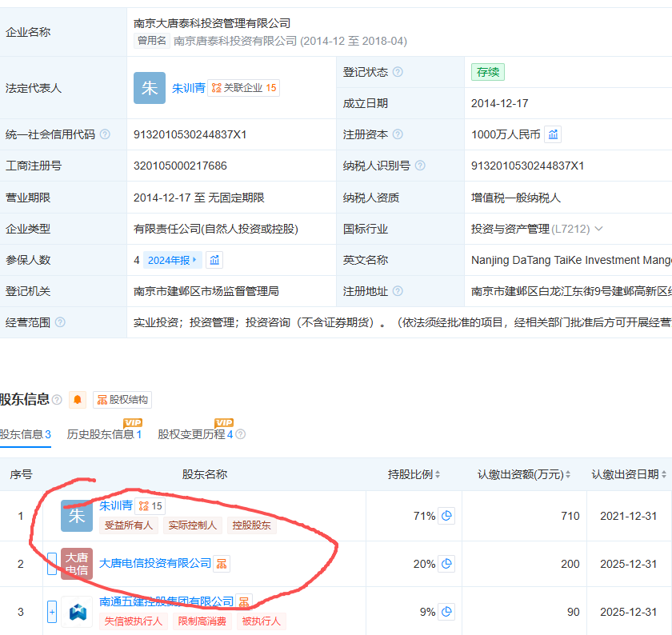Show help for 登记状态
The width and height of the screenshot is (672, 635).
398,71
